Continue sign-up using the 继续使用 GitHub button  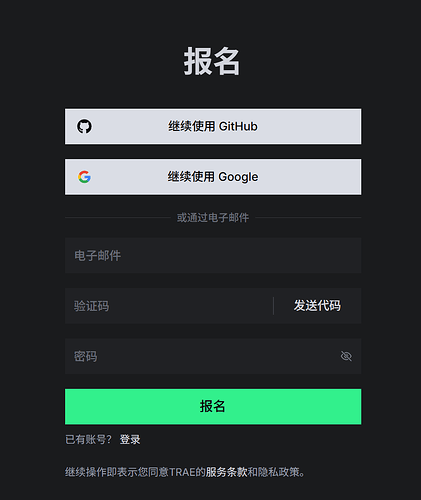pyautogui.click(x=213, y=126)
